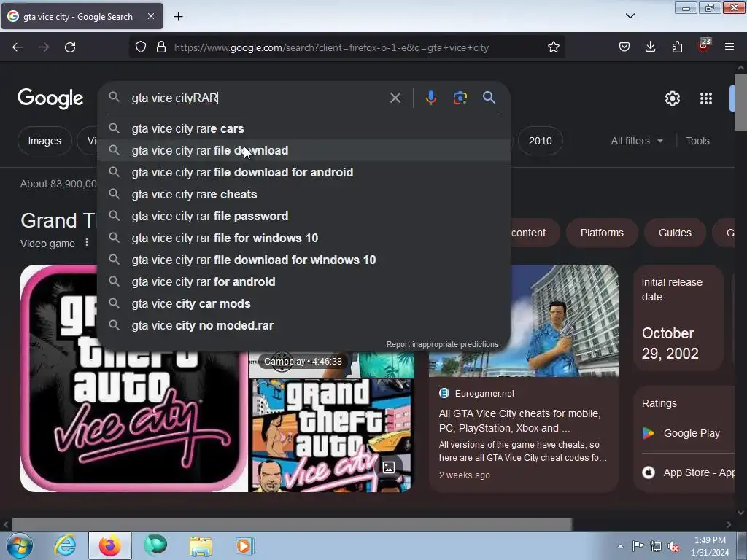Show hidden tray icons arrow

(620, 546)
